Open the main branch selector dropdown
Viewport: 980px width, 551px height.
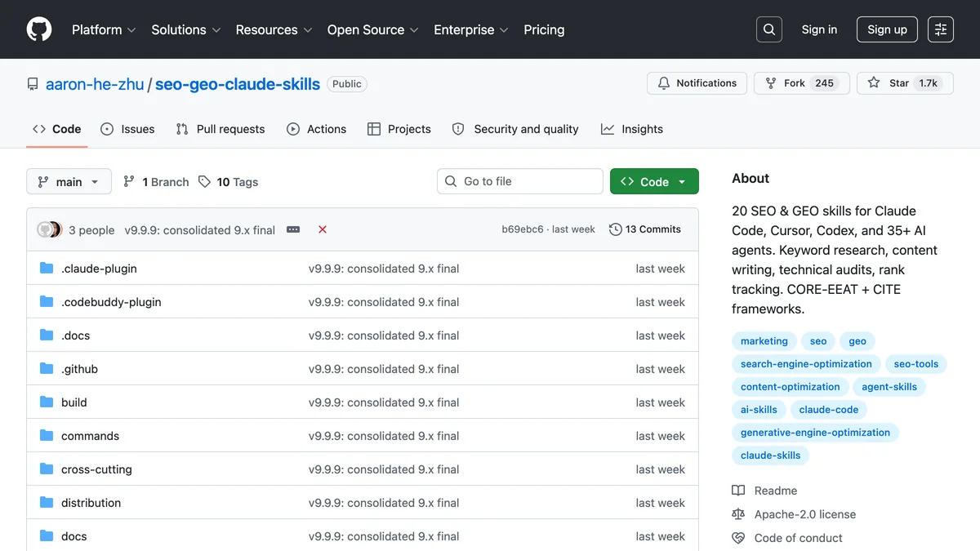69,181
